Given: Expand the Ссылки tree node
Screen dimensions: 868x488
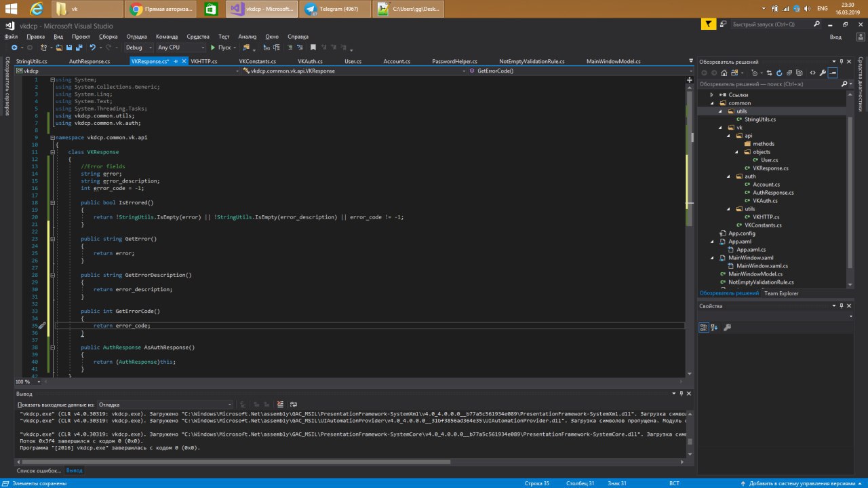Looking at the screenshot, I should [x=712, y=95].
